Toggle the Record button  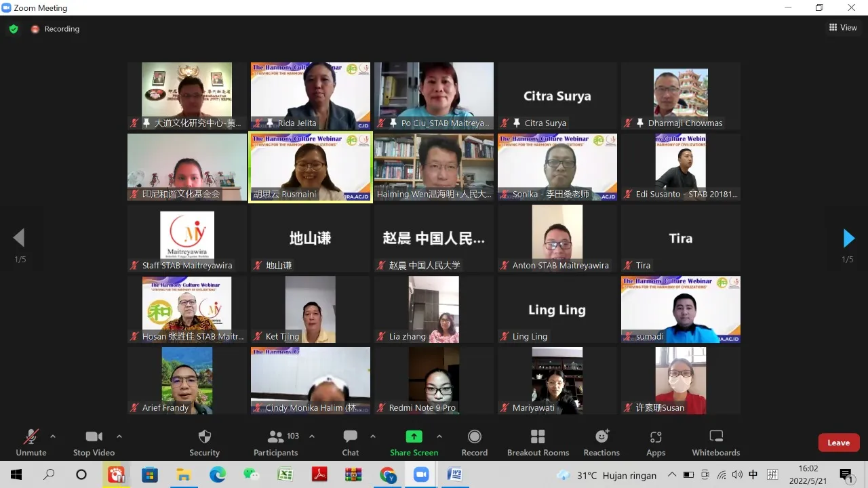tap(474, 443)
